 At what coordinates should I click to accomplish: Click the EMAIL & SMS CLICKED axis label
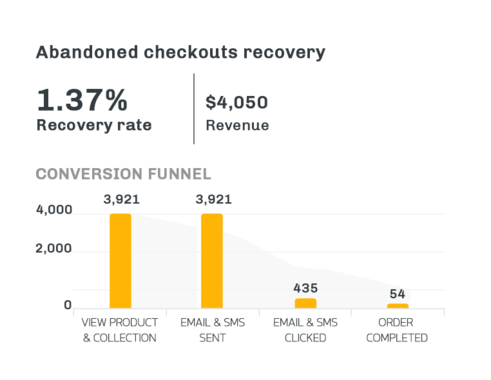point(305,330)
